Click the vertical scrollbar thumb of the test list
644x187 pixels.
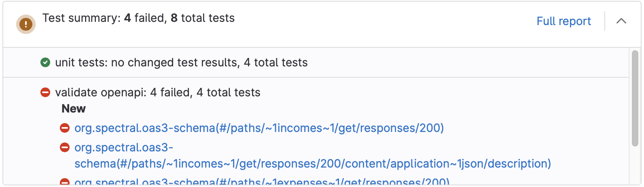(635, 98)
